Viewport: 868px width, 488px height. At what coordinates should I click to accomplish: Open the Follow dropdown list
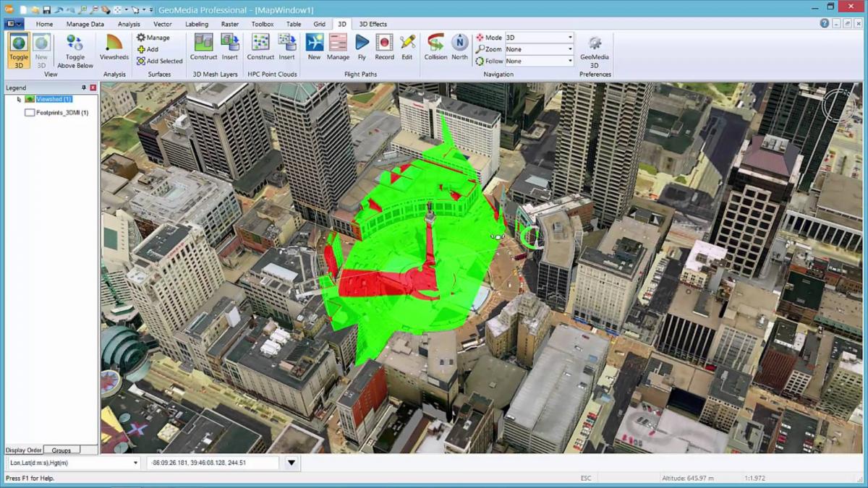(x=570, y=61)
